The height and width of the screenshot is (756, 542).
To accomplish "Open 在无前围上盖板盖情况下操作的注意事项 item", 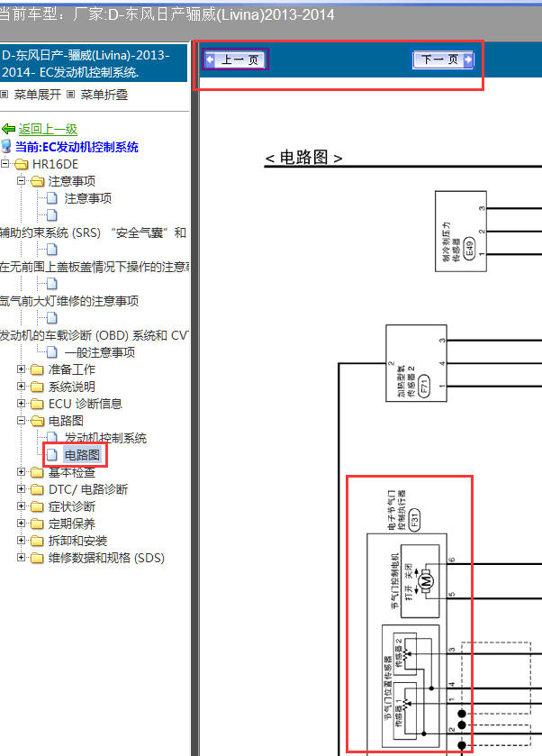I will click(95, 267).
